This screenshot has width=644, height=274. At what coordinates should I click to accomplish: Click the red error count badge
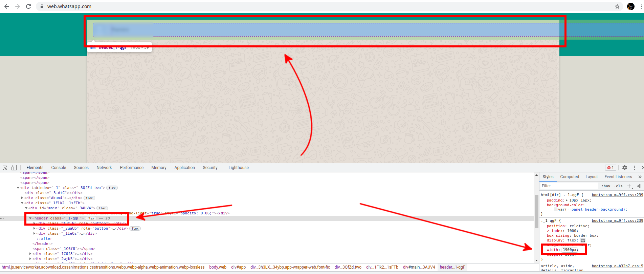610,168
